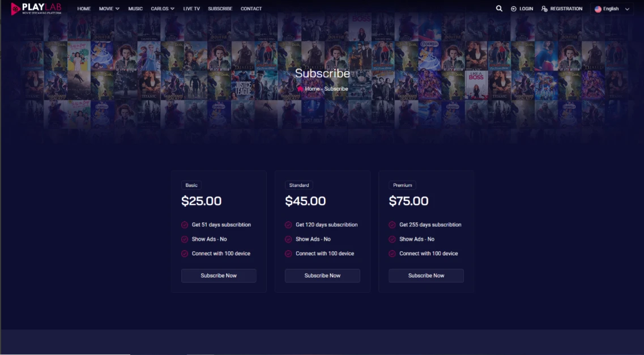Click the login arrow icon
The width and height of the screenshot is (644, 355).
[513, 8]
